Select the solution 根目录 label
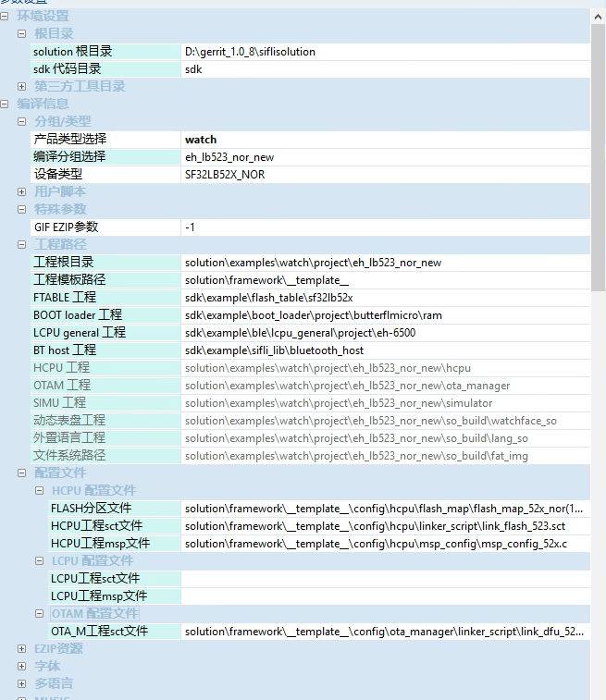The width and height of the screenshot is (606, 700). 72,52
